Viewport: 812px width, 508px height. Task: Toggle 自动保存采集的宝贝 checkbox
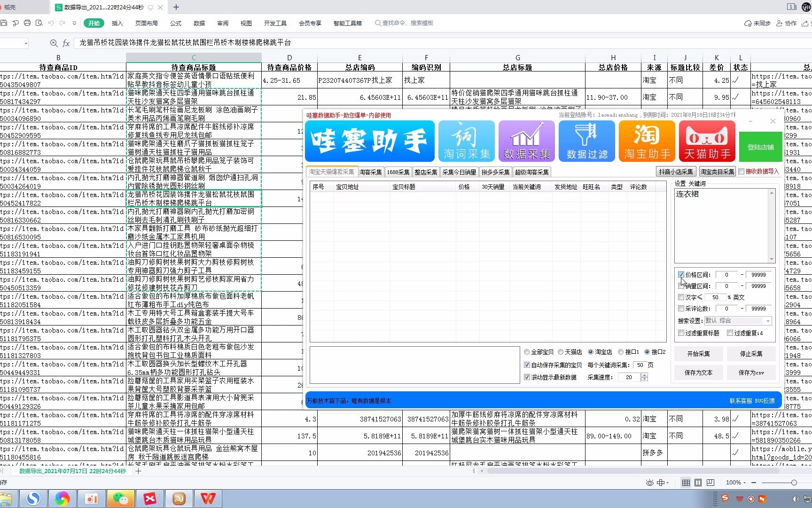[x=527, y=365]
